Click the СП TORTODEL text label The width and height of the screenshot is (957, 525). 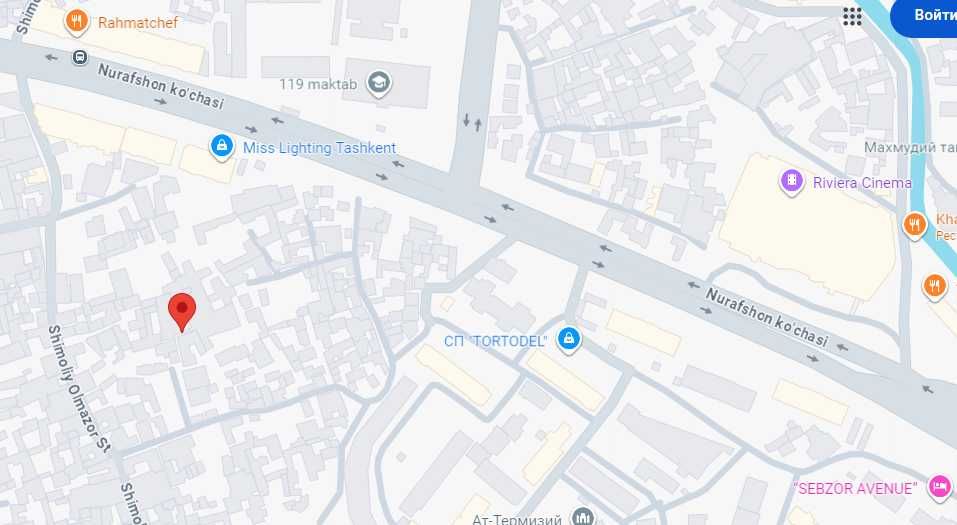pyautogui.click(x=495, y=341)
